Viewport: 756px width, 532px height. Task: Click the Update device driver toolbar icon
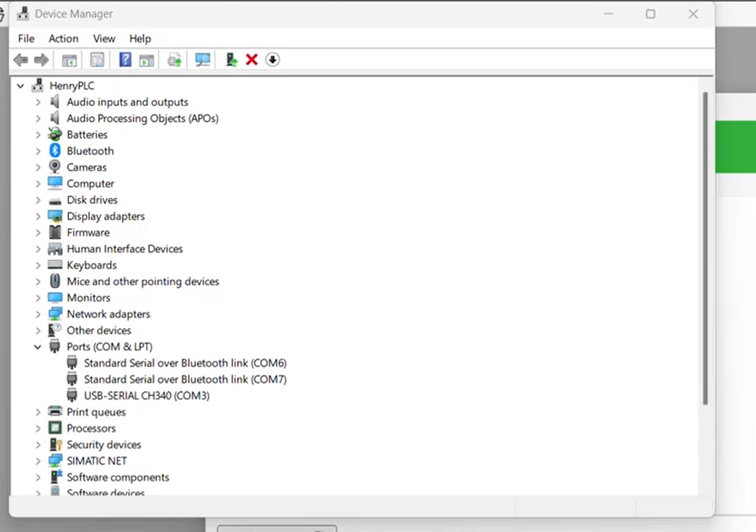[x=174, y=60]
